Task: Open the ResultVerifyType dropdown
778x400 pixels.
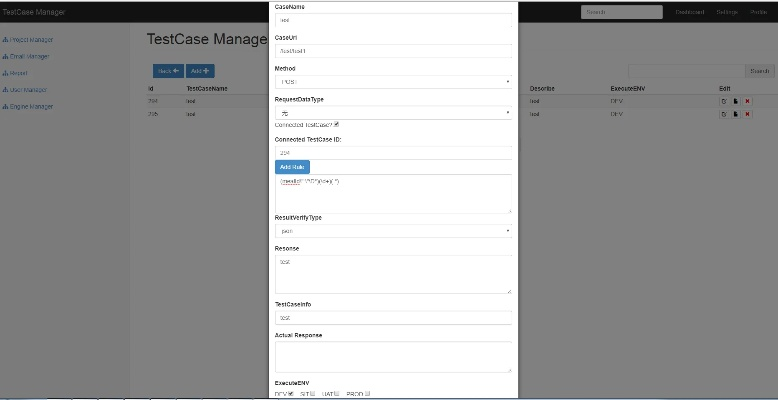Action: (393, 230)
